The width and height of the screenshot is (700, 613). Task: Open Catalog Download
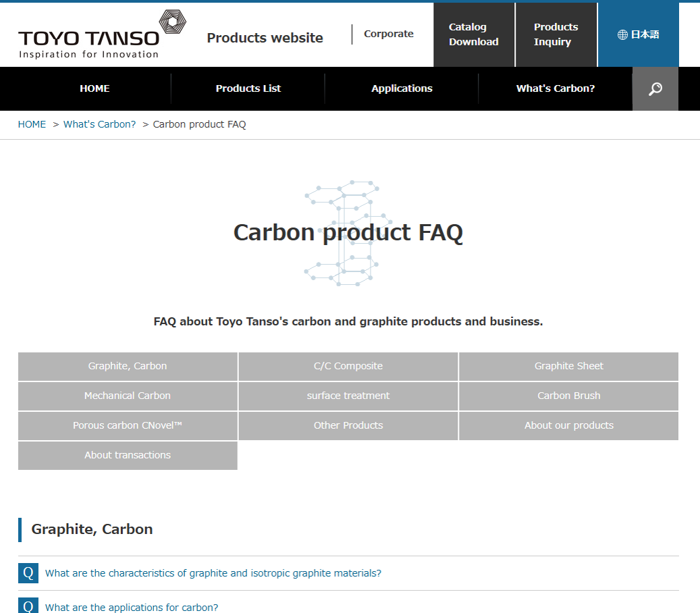click(x=474, y=34)
